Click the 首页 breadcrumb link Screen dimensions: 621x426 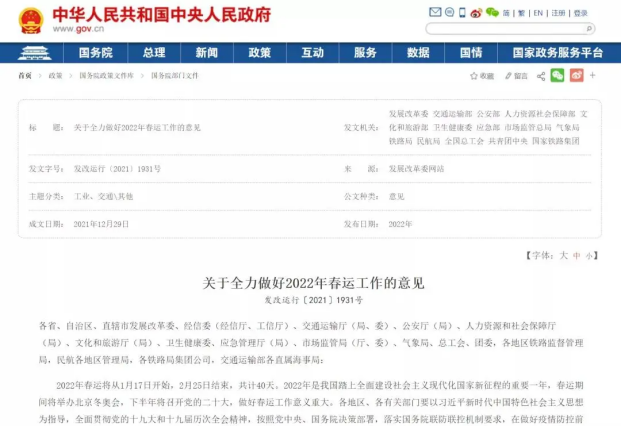(25, 76)
